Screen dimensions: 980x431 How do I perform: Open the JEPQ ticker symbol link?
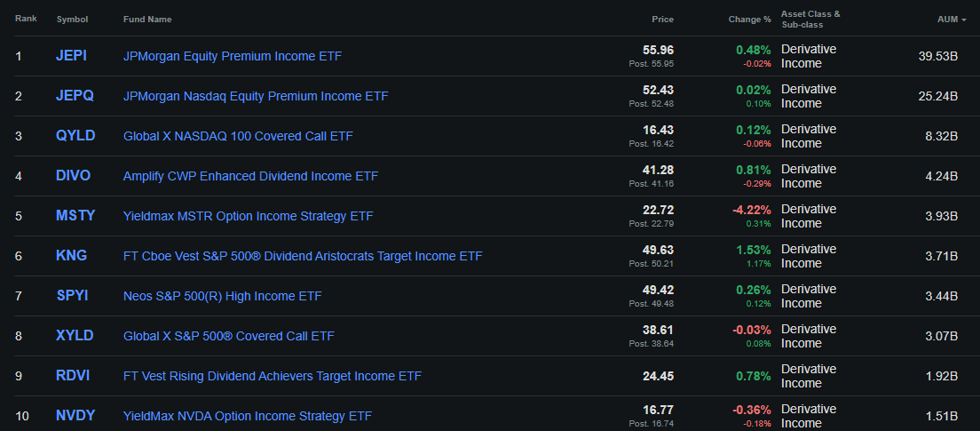74,96
